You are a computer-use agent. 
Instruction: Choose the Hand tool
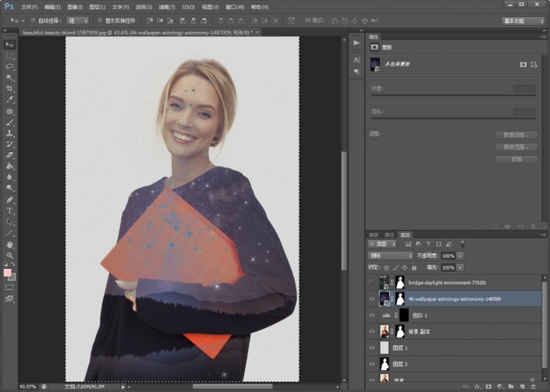point(10,243)
